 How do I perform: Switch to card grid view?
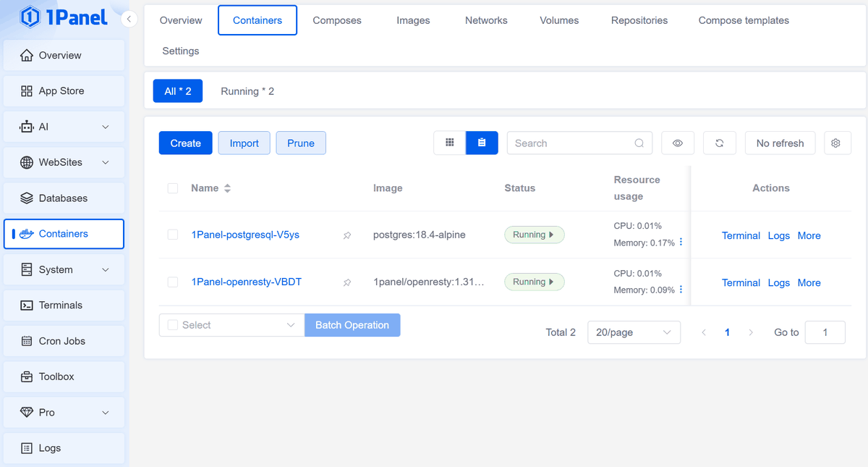click(450, 143)
